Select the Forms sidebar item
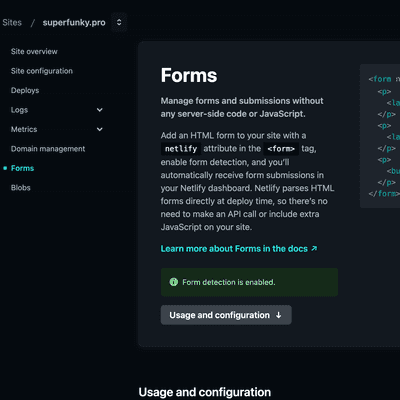400x400 pixels. pos(22,168)
